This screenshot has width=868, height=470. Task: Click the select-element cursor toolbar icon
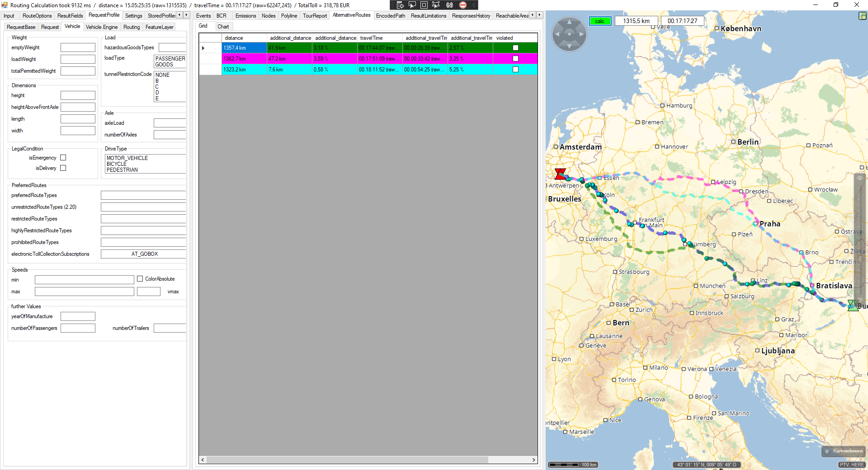pyautogui.click(x=412, y=5)
